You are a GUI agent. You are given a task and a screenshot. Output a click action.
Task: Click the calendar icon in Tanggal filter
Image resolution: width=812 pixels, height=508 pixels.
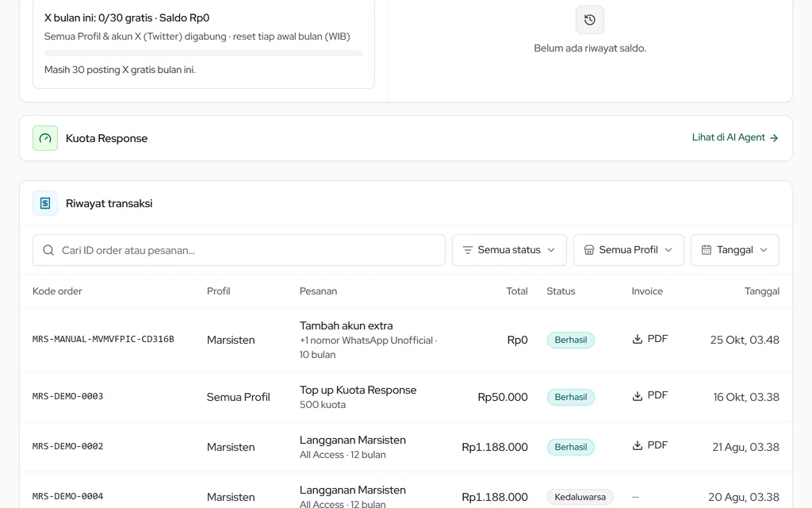707,250
